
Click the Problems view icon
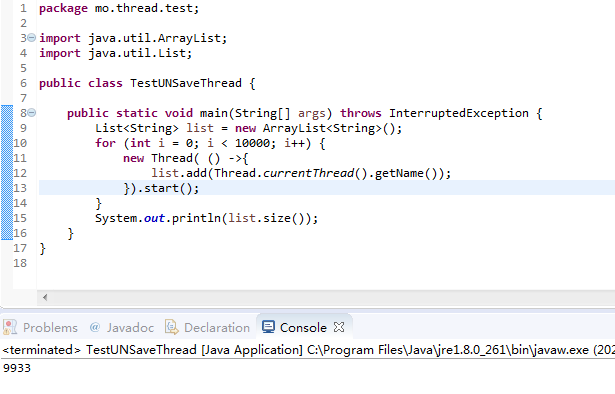pos(10,327)
